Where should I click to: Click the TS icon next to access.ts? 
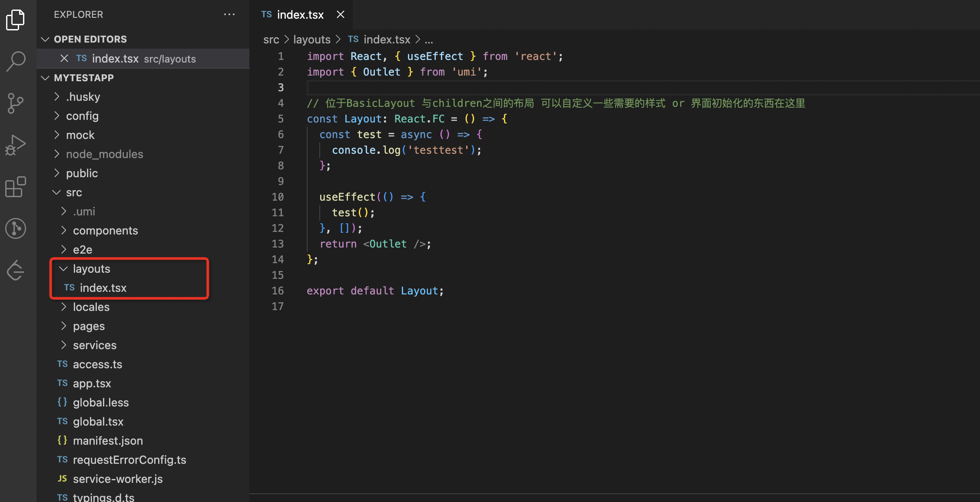[62, 364]
